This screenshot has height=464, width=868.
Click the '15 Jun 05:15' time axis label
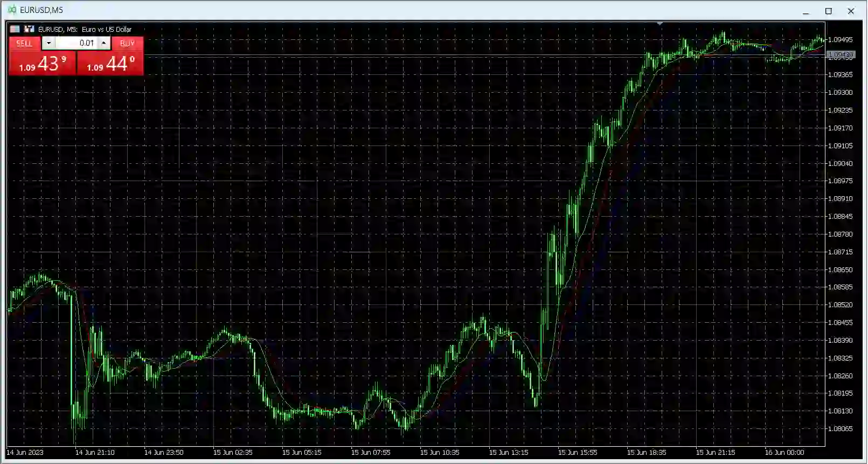[302, 452]
